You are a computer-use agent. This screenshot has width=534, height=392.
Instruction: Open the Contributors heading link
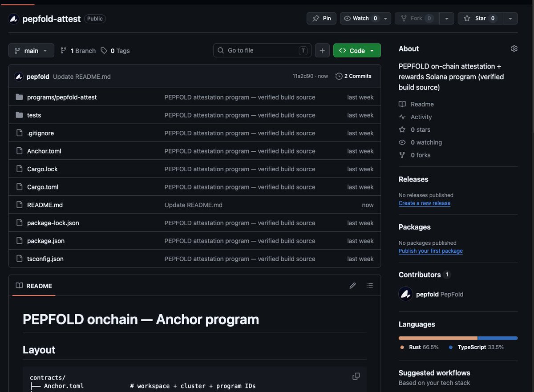coord(425,275)
